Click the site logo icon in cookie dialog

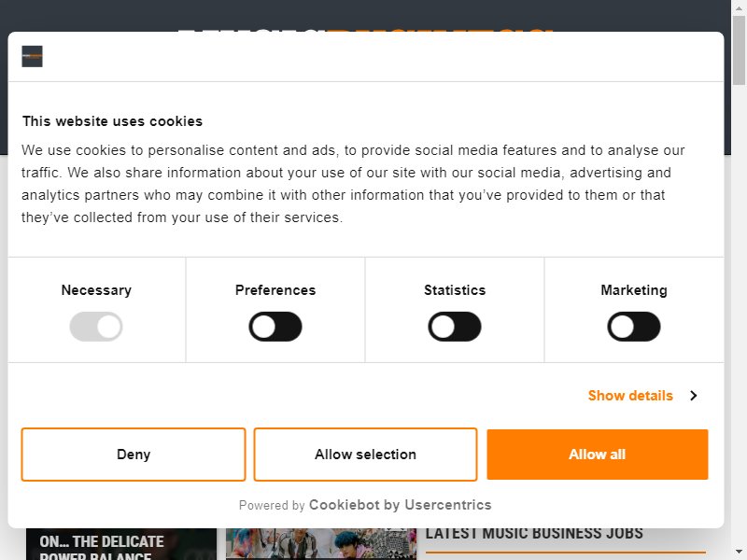click(x=32, y=56)
